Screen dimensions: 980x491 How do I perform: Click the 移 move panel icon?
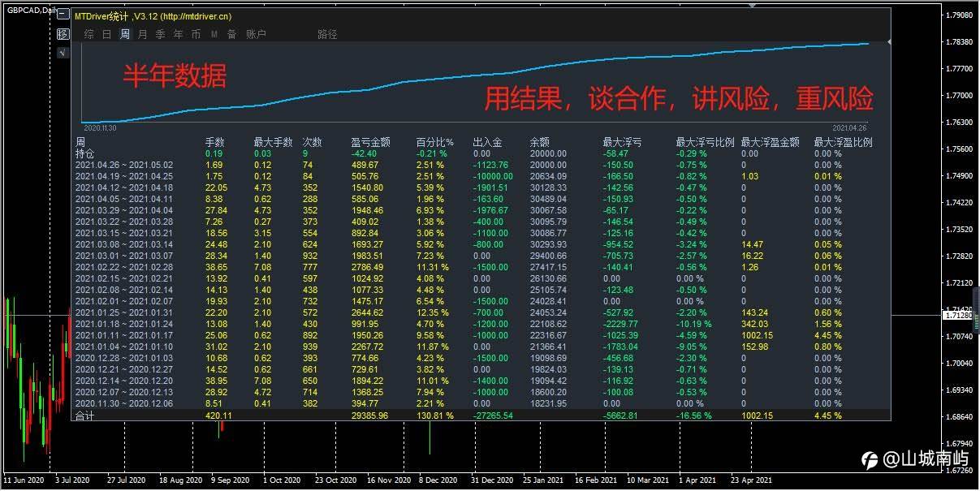click(x=63, y=34)
